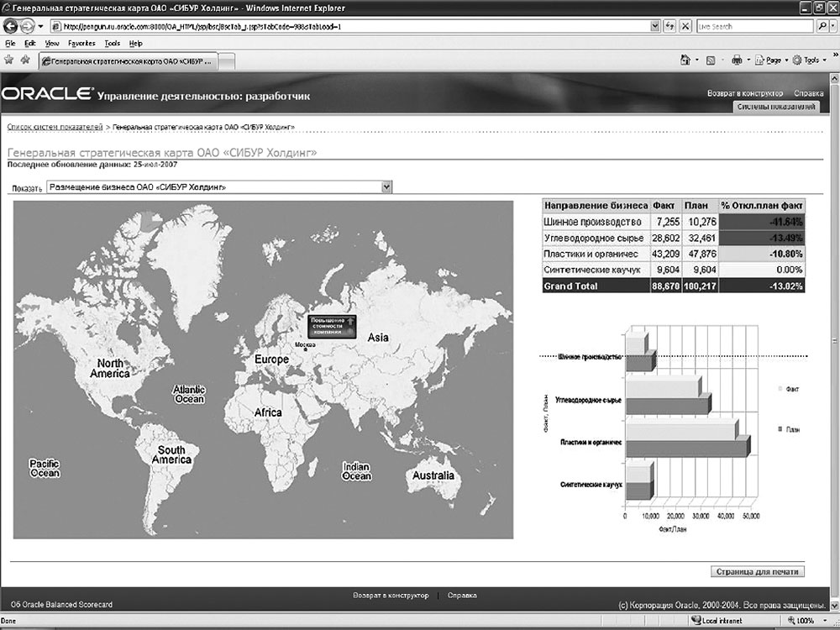
Task: Click the Пластики и органичес row label
Action: (x=591, y=254)
